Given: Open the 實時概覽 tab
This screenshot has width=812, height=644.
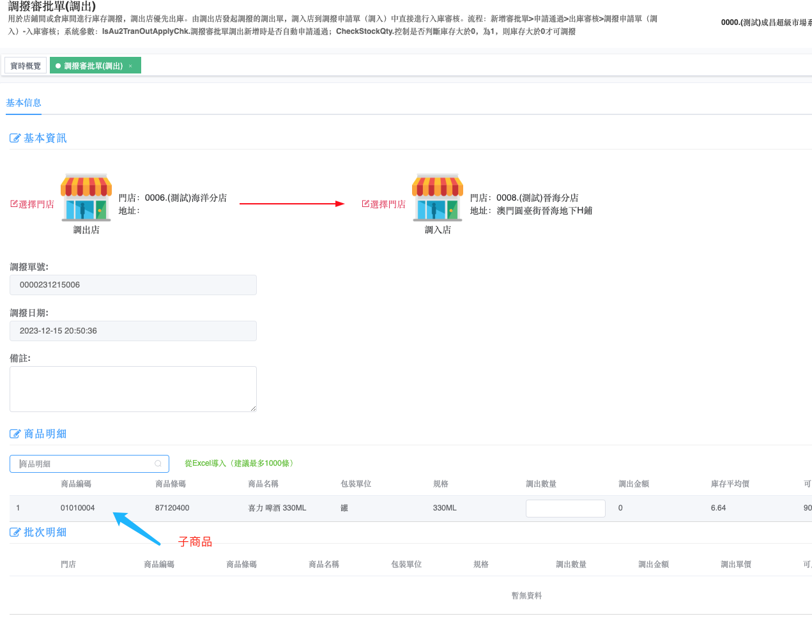Looking at the screenshot, I should [x=26, y=66].
